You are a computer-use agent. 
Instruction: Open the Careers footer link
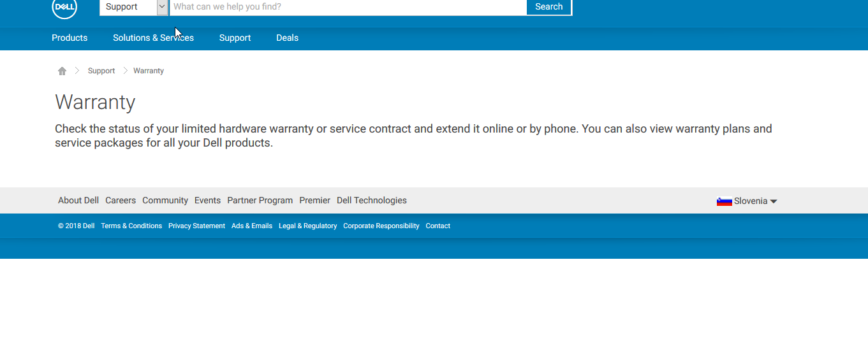click(121, 200)
